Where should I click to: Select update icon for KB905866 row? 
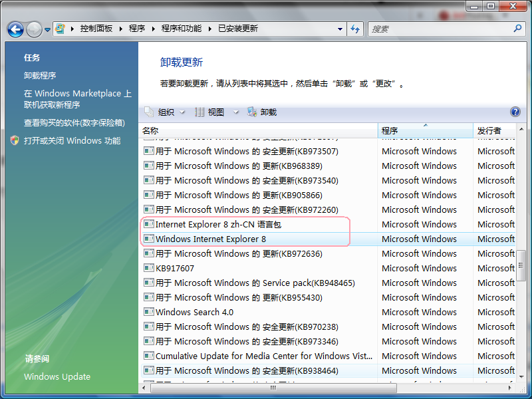click(148, 195)
